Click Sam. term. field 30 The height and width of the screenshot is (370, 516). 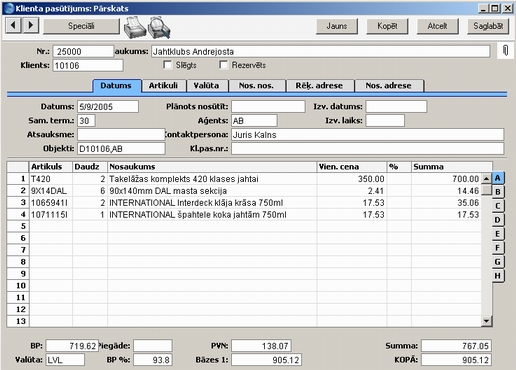[x=86, y=121]
